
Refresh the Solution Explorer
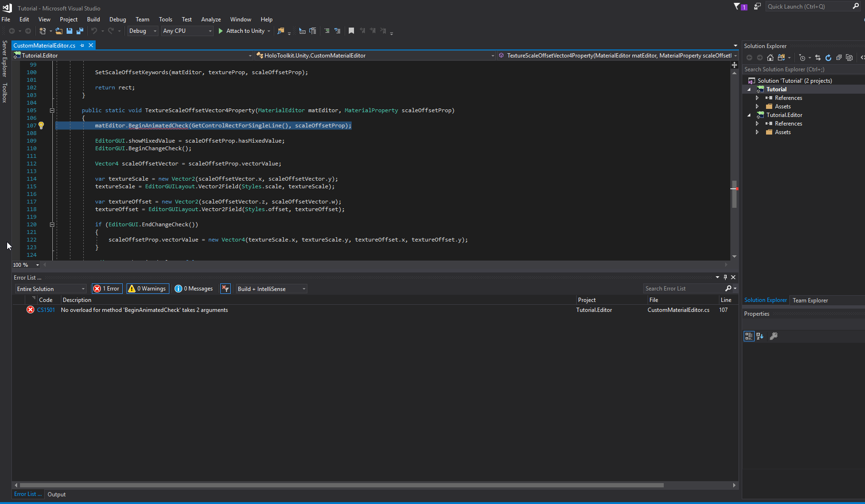[x=828, y=58]
